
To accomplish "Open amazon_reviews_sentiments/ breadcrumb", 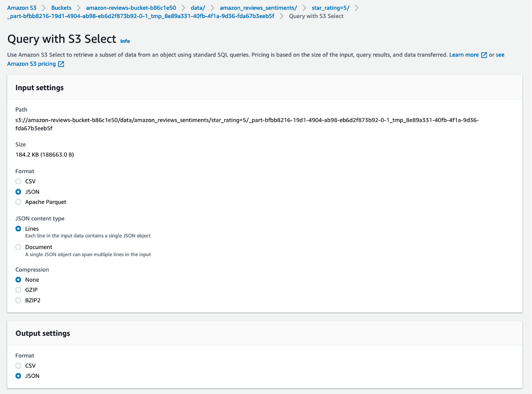I will pos(258,8).
